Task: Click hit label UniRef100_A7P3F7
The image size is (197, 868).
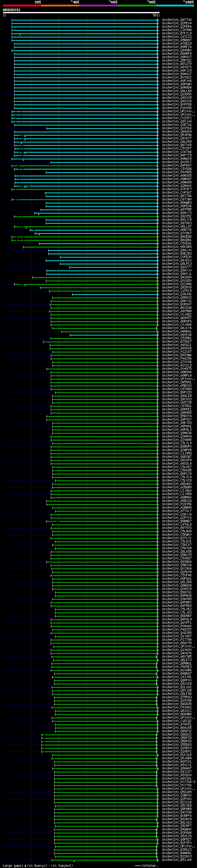Action: click(176, 189)
